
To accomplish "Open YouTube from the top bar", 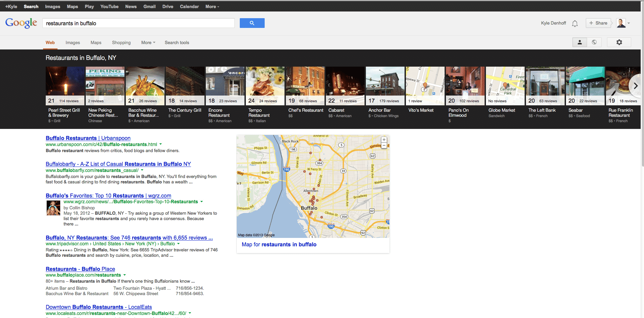I will tap(109, 6).
